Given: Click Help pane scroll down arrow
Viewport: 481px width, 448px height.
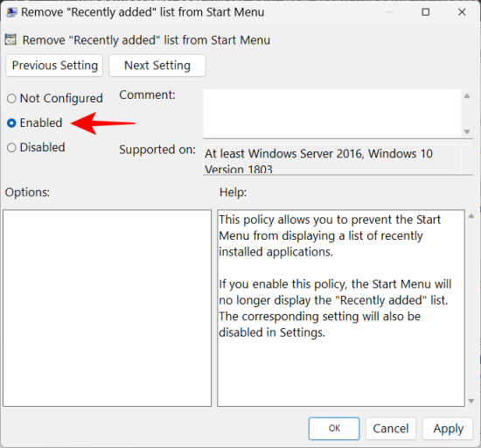Looking at the screenshot, I should coord(471,401).
